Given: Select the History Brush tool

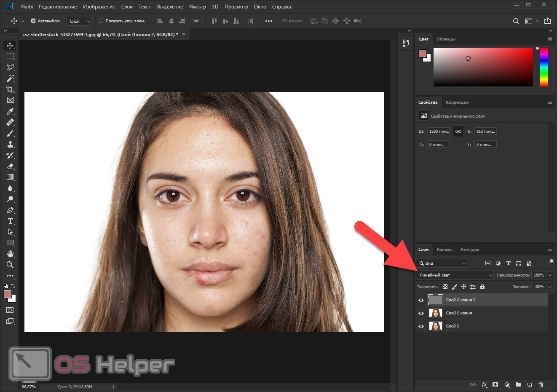Looking at the screenshot, I should [10, 155].
